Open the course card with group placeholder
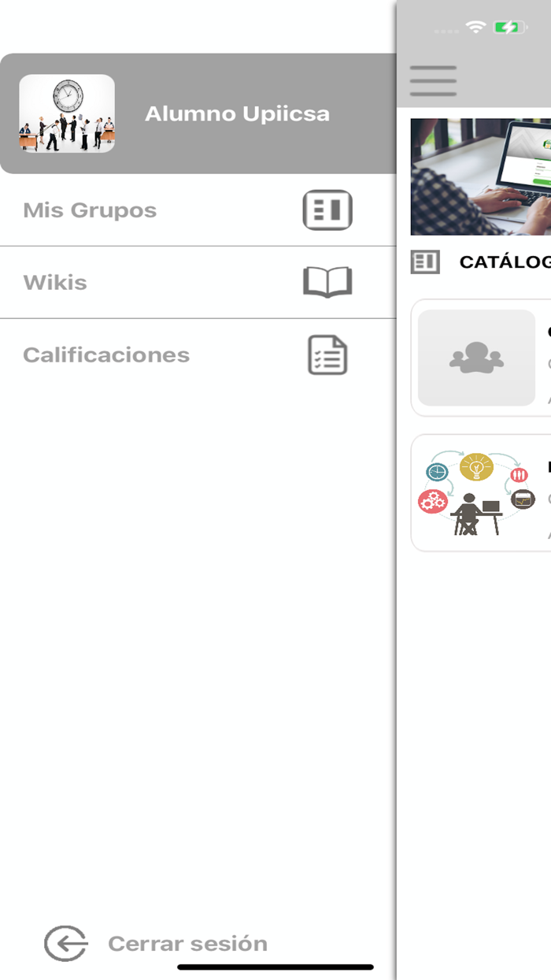Screen dimensions: 551x980 click(481, 358)
